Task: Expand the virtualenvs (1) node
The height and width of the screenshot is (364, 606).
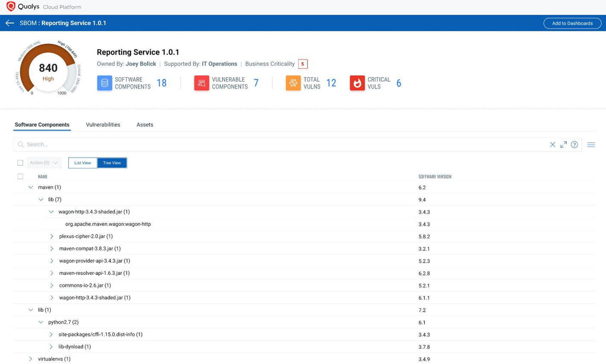Action: 31,359
